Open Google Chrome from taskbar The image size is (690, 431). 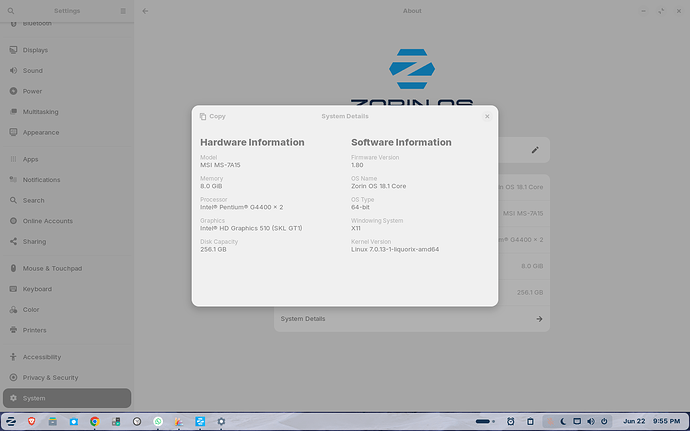pos(95,421)
